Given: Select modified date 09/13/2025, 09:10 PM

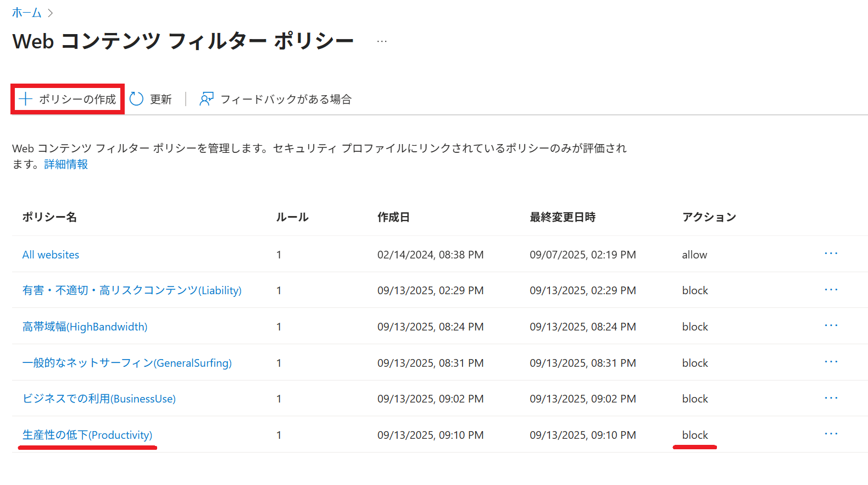Looking at the screenshot, I should 583,435.
